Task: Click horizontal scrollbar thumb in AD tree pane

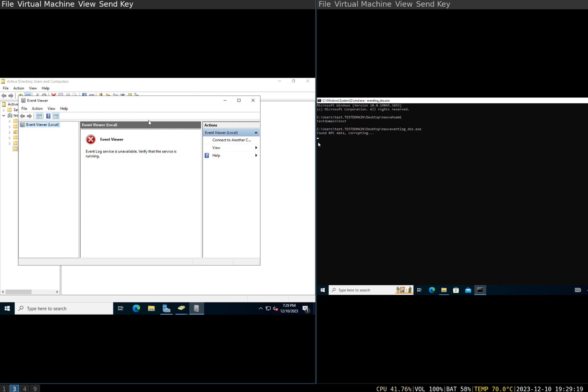Action: pyautogui.click(x=19, y=292)
